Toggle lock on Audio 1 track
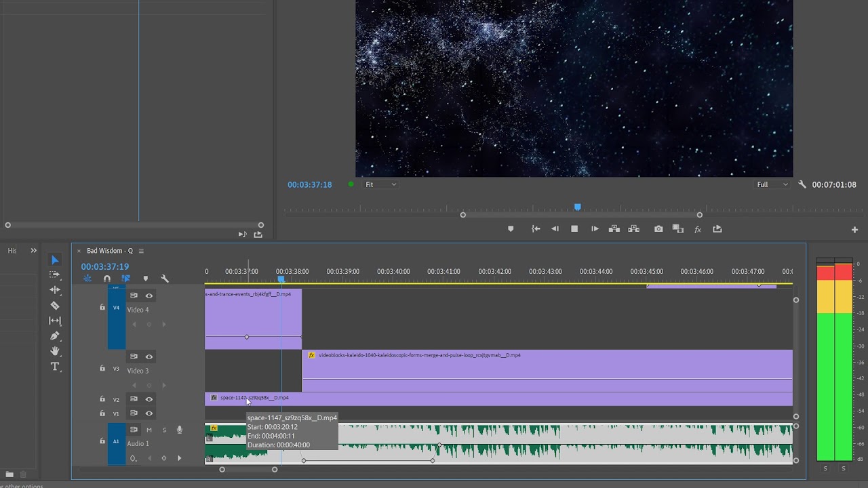Image resolution: width=868 pixels, height=488 pixels. tap(102, 441)
